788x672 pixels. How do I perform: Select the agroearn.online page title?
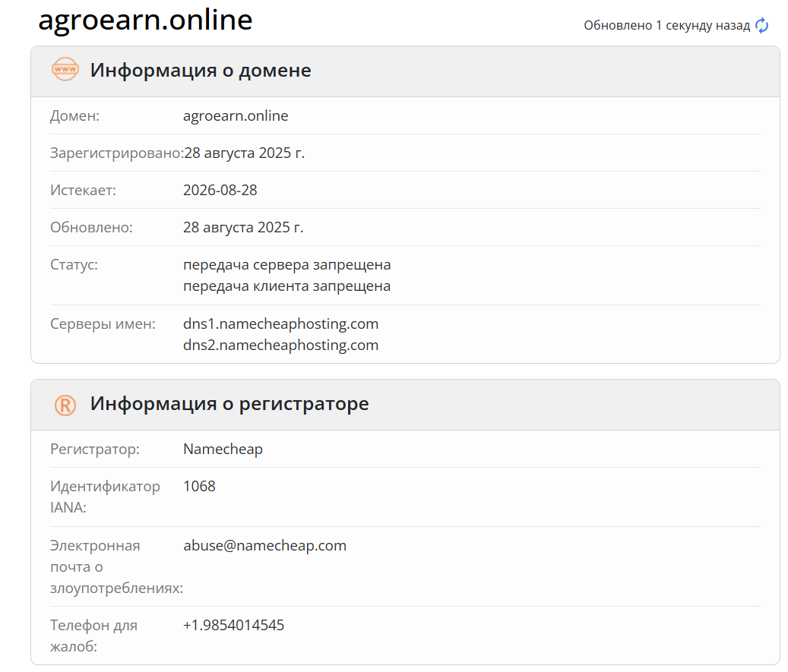coord(145,20)
